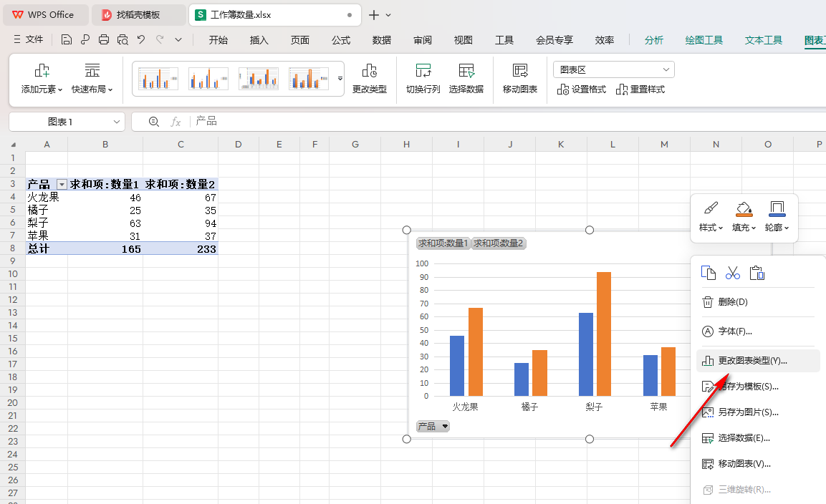Click the Copy icon in context menu
Screen dimensions: 826x504
pos(709,273)
